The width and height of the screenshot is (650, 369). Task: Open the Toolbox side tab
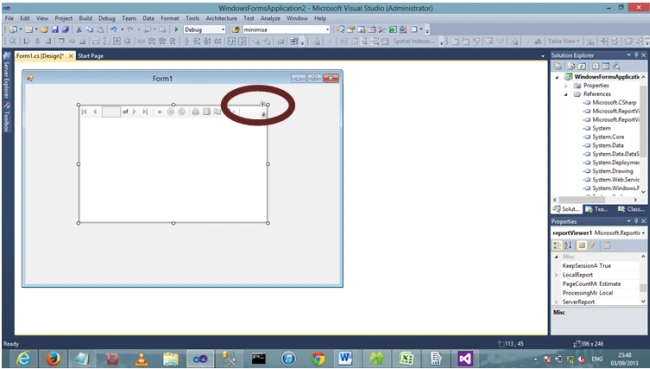tap(6, 117)
